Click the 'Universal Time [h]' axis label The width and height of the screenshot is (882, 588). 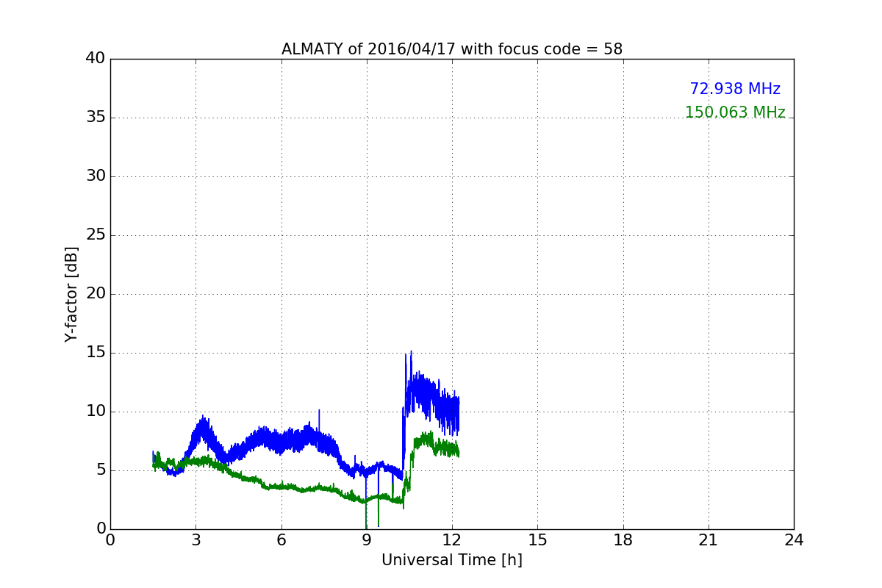(452, 560)
